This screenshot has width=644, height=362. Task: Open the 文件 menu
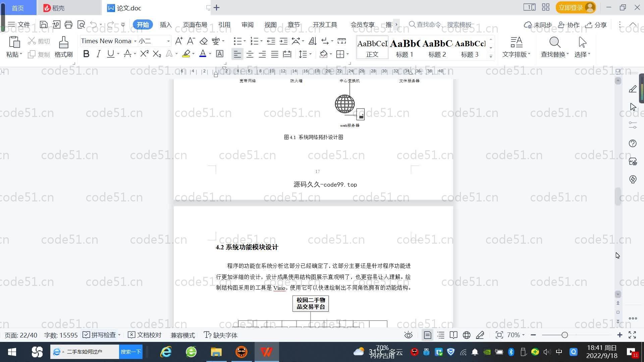(19, 24)
